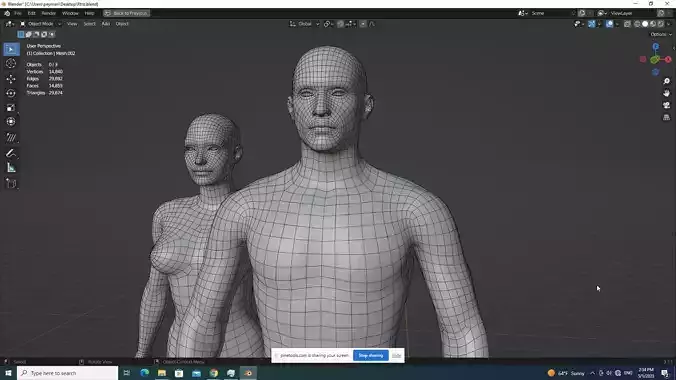Image resolution: width=676 pixels, height=380 pixels.
Task: Activate the Cursor tool
Action: click(11, 64)
